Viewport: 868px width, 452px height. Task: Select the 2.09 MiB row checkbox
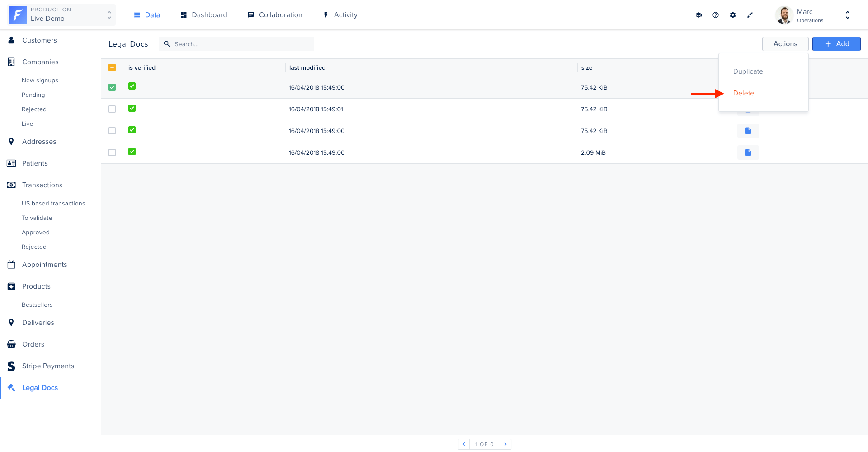click(x=112, y=152)
